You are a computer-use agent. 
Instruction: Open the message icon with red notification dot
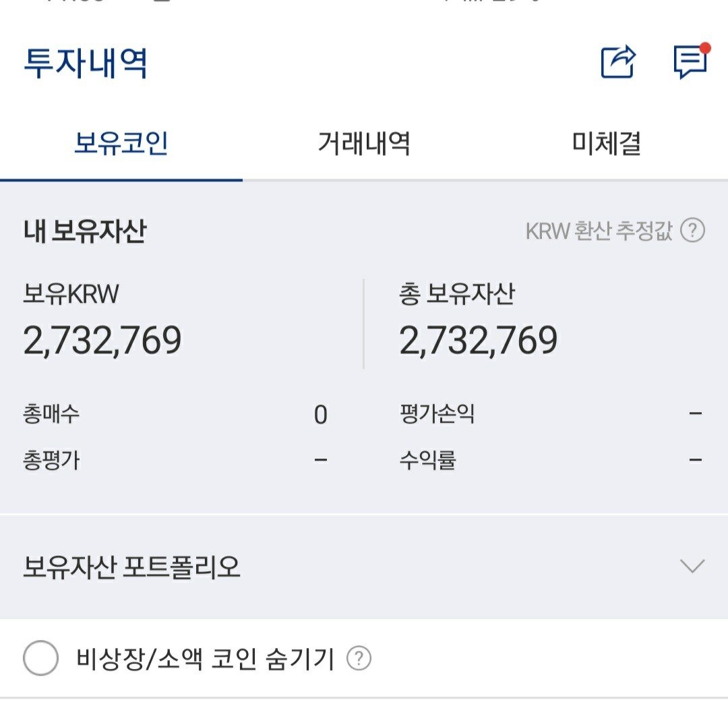pos(689,64)
